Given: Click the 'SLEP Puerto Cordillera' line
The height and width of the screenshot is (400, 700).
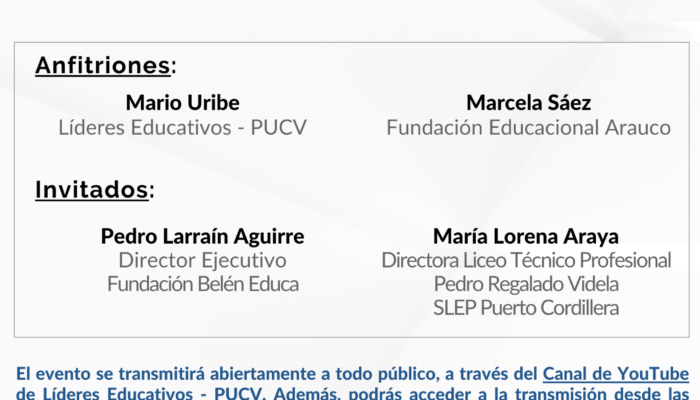Looking at the screenshot, I should pyautogui.click(x=526, y=308).
